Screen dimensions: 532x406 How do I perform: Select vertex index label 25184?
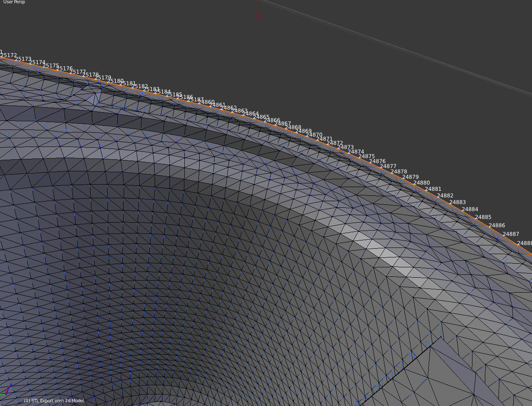tap(162, 92)
